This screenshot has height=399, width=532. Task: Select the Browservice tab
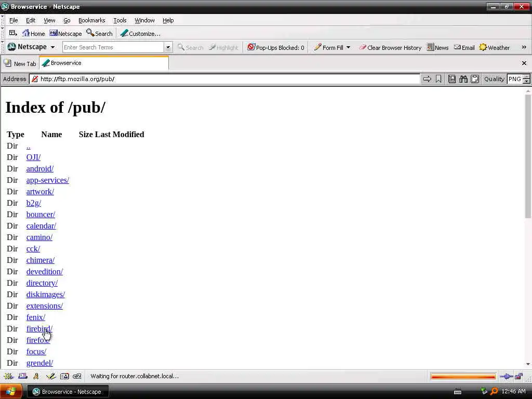tap(104, 63)
